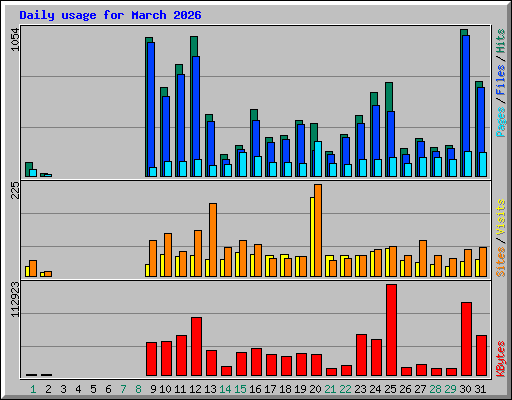The height and width of the screenshot is (400, 512).
Task: Click day 2 on the date axis
Action: [48, 389]
